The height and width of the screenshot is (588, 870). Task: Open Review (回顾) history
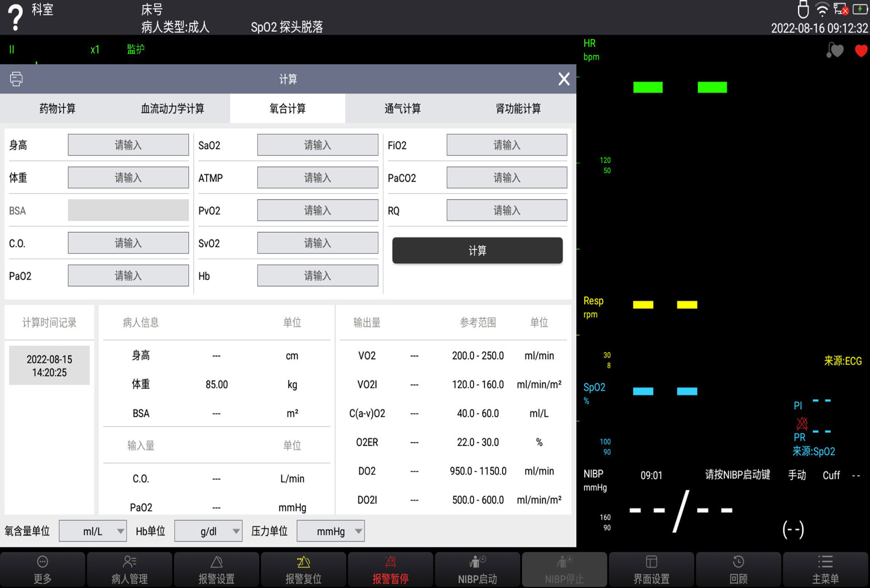[738, 569]
